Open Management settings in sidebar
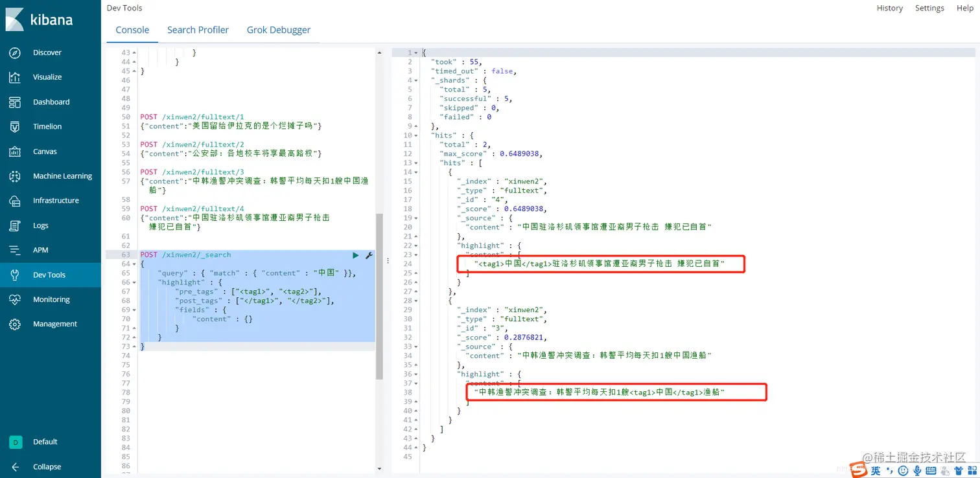 pos(51,324)
